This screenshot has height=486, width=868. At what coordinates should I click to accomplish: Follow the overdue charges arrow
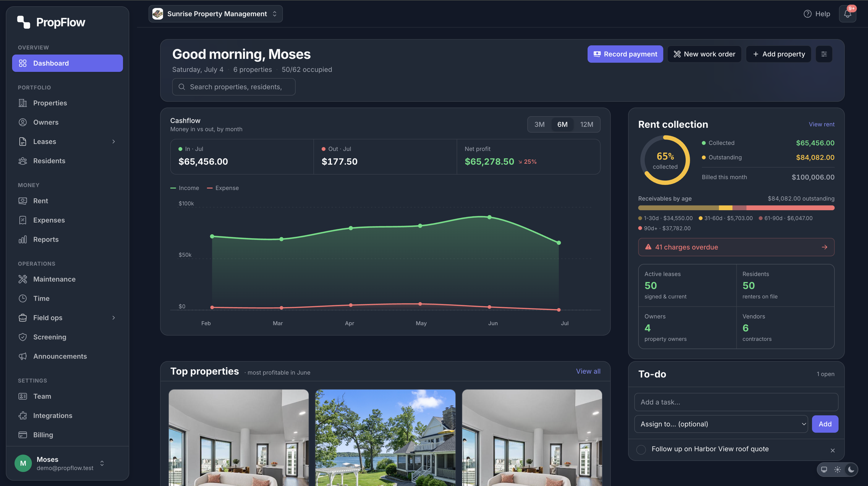click(x=824, y=247)
